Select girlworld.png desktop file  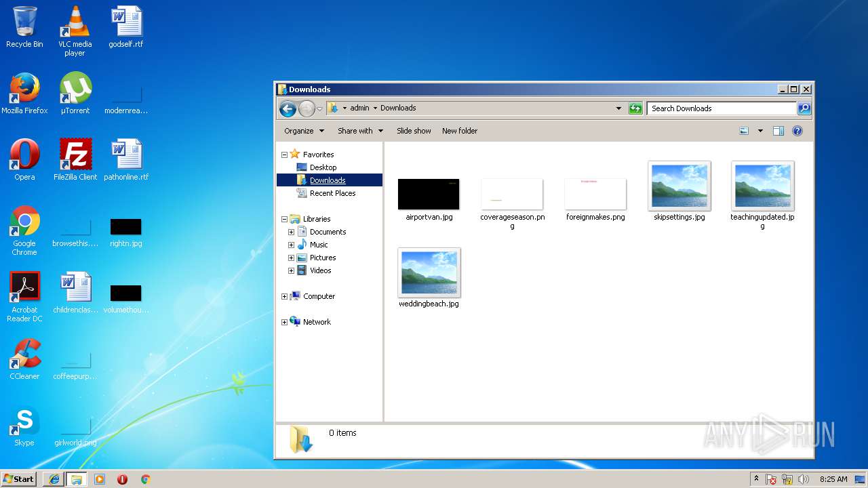pyautogui.click(x=75, y=432)
